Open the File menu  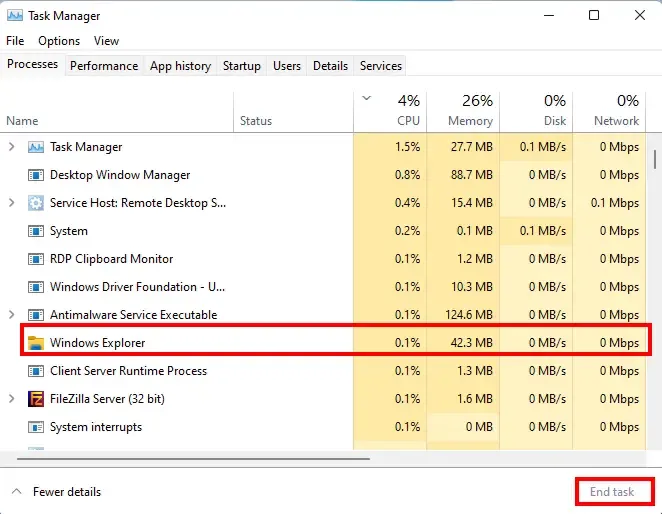[x=15, y=41]
